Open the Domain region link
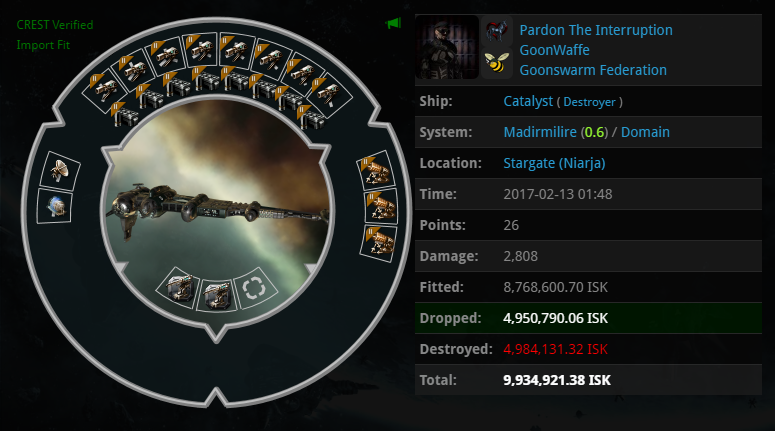The image size is (775, 431). (x=645, y=132)
